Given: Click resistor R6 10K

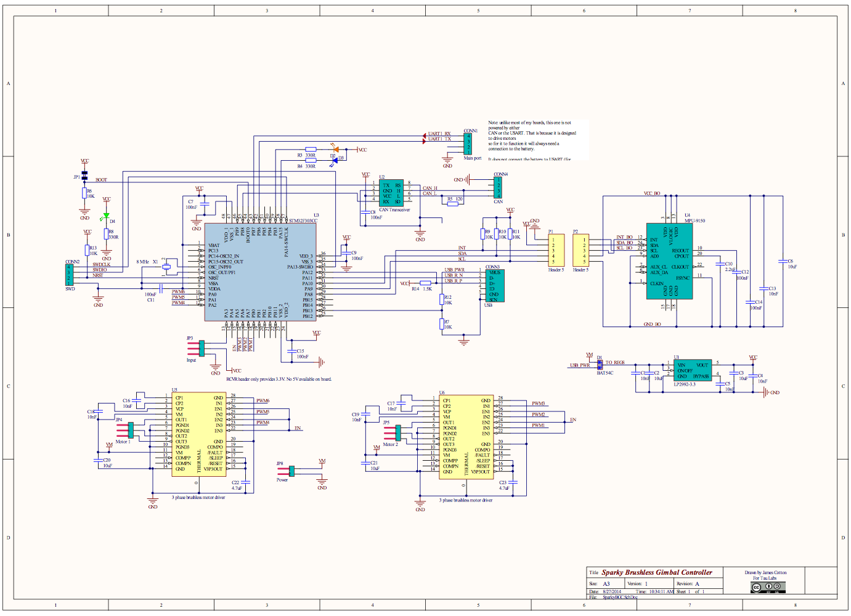Looking at the screenshot, I should click(x=84, y=193).
